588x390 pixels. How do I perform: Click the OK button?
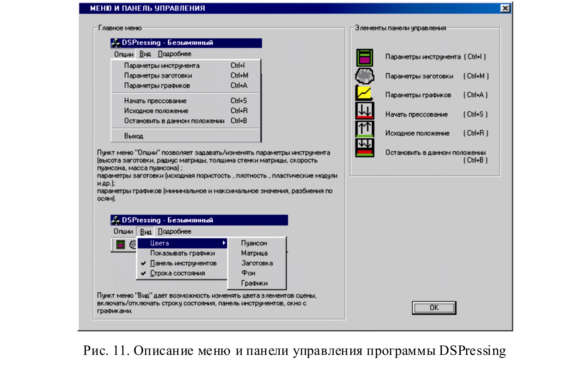(434, 308)
